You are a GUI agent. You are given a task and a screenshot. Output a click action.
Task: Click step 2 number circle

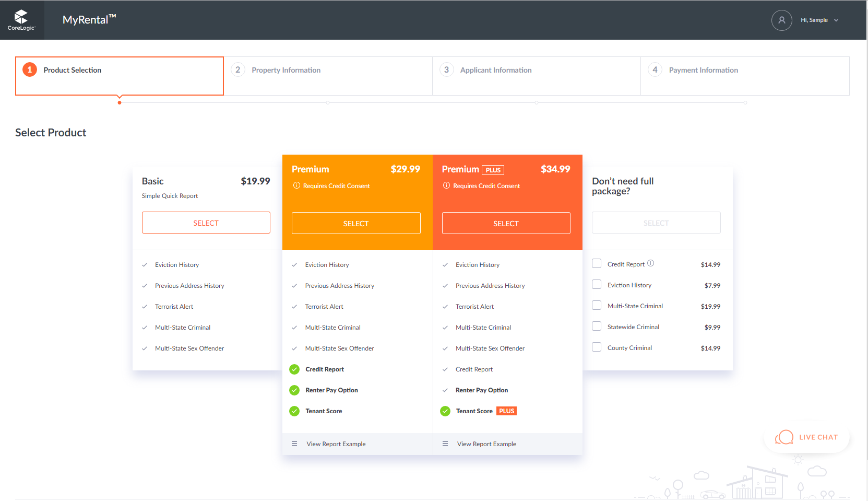pyautogui.click(x=238, y=69)
